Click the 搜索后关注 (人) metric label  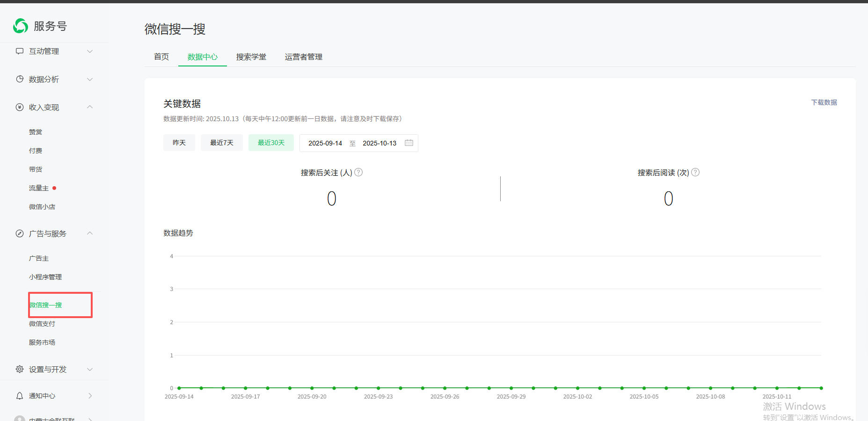tap(327, 173)
